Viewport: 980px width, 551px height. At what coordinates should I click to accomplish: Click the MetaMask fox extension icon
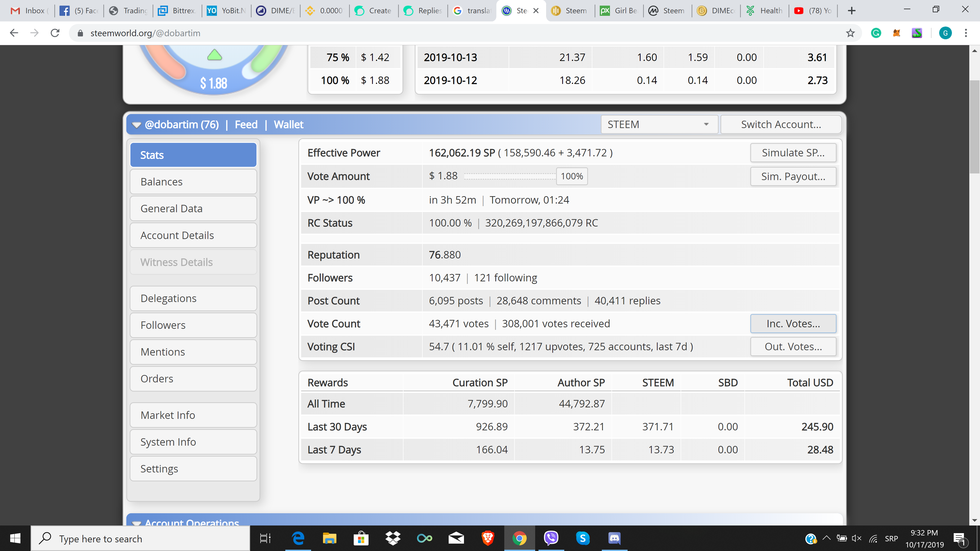point(896,33)
